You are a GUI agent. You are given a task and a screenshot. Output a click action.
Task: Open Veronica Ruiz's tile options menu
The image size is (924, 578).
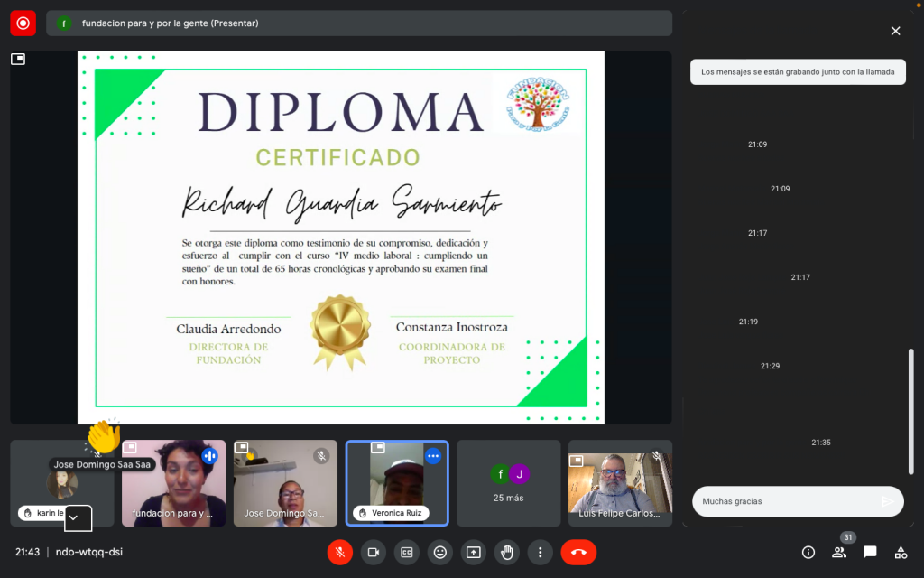(433, 456)
